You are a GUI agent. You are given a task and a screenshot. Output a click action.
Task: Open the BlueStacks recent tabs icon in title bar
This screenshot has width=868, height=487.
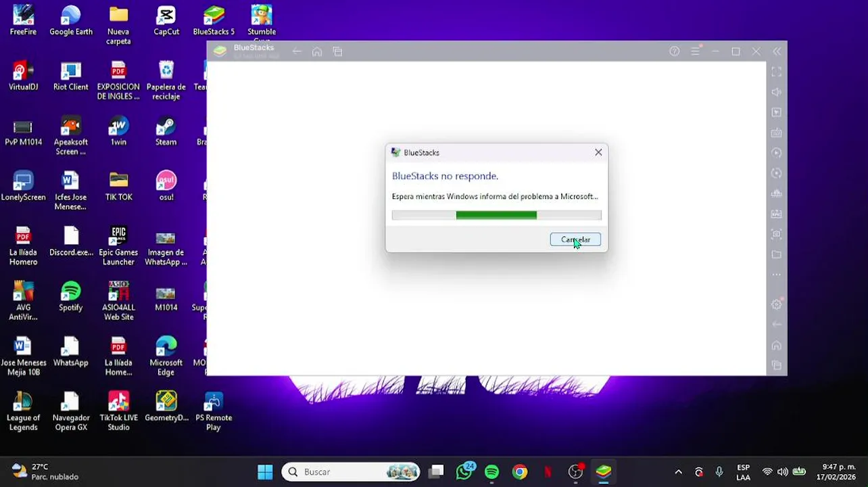click(337, 51)
